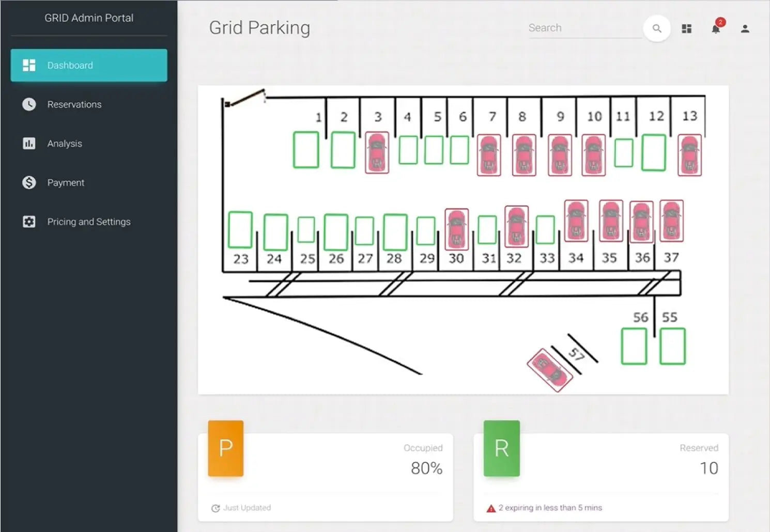
Task: Select the red car in spot 35
Action: point(611,221)
